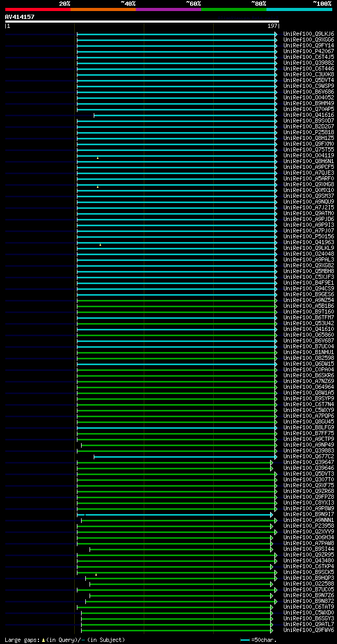Screen dimensions: 337x644
Task: Click the alignment bar for UniRef100_Q41616
Action: point(185,115)
